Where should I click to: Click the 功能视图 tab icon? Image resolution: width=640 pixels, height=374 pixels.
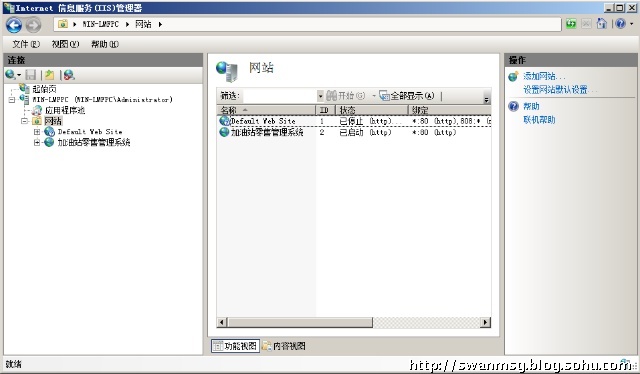[218, 346]
